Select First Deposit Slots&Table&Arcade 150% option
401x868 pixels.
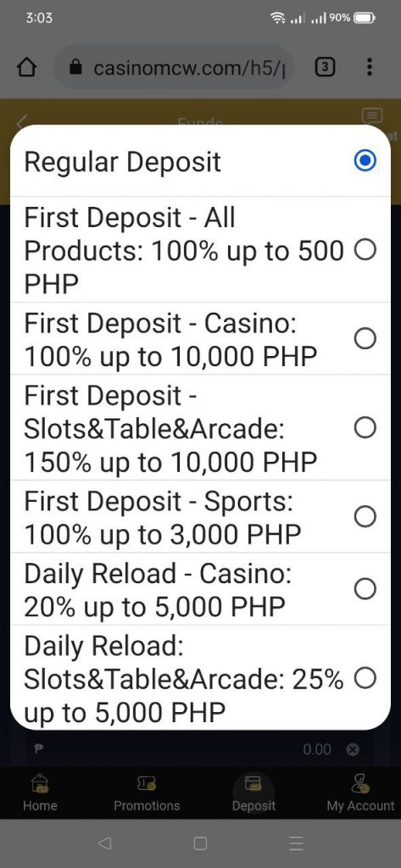(200, 428)
